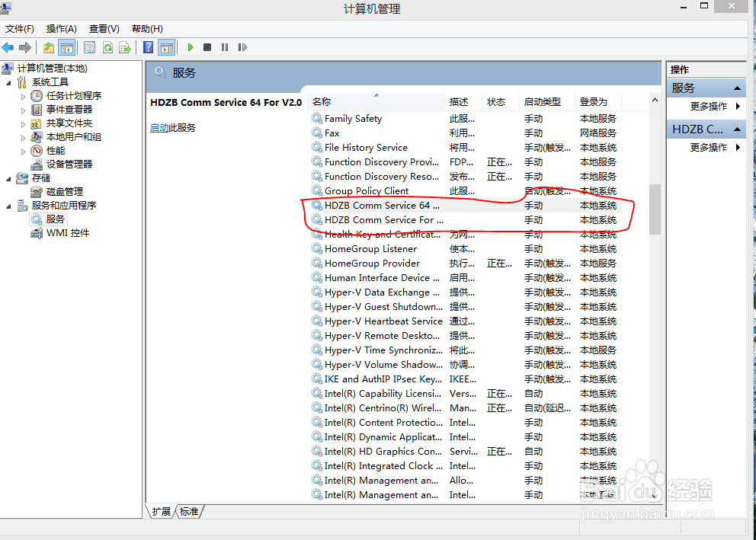The image size is (756, 540).
Task: Open the 帮助(H) menu
Action: pos(148,29)
